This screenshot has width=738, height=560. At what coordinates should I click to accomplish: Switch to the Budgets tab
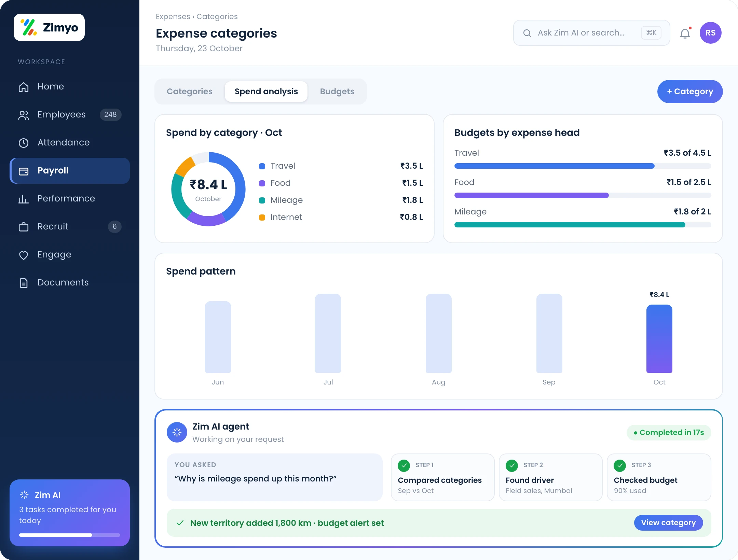337,92
